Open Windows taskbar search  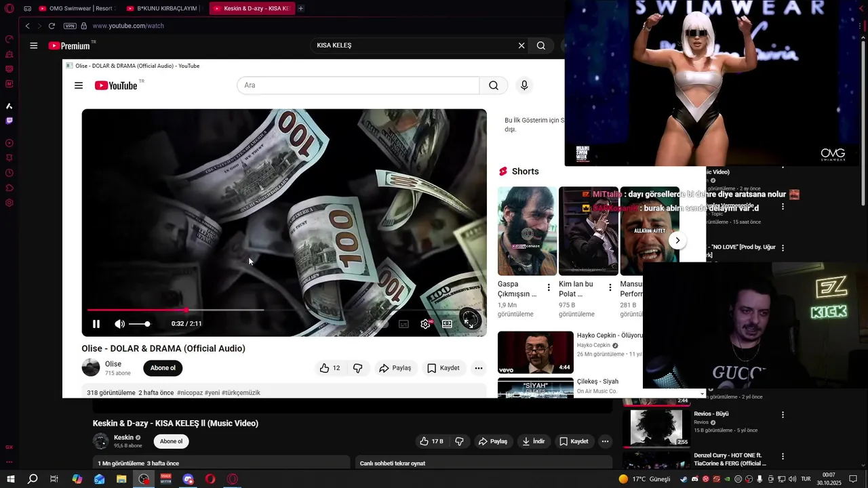click(33, 479)
